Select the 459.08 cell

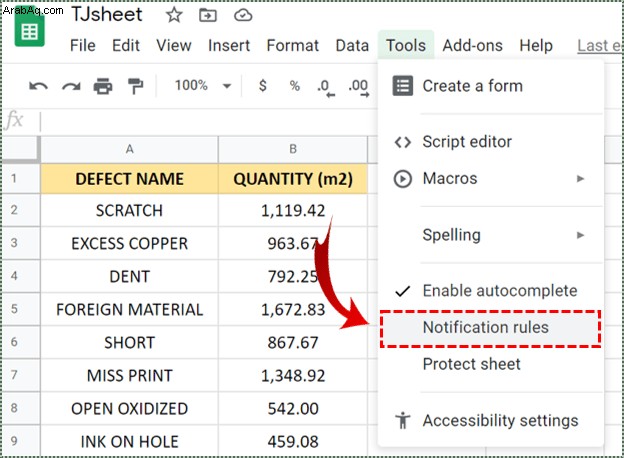coord(293,442)
